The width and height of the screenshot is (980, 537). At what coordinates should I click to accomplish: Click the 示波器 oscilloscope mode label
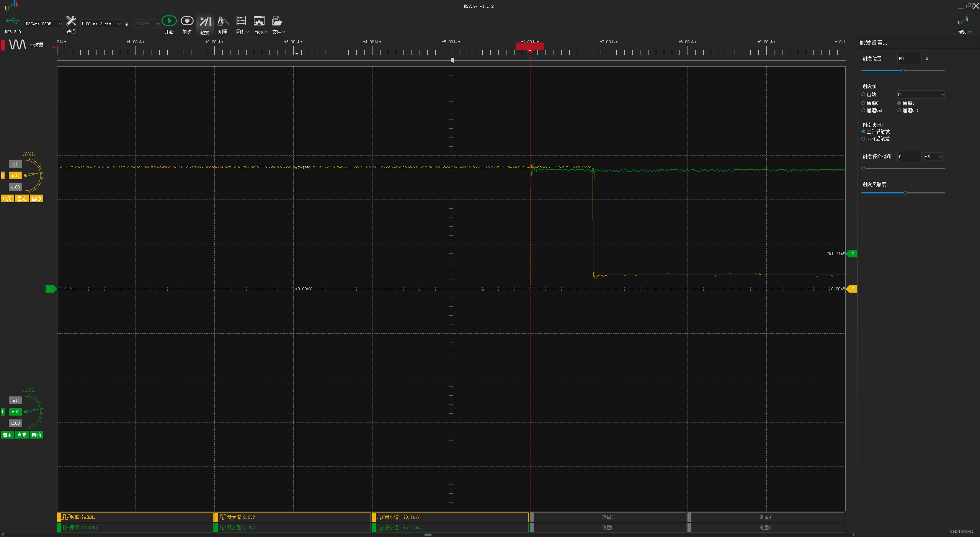click(x=36, y=45)
